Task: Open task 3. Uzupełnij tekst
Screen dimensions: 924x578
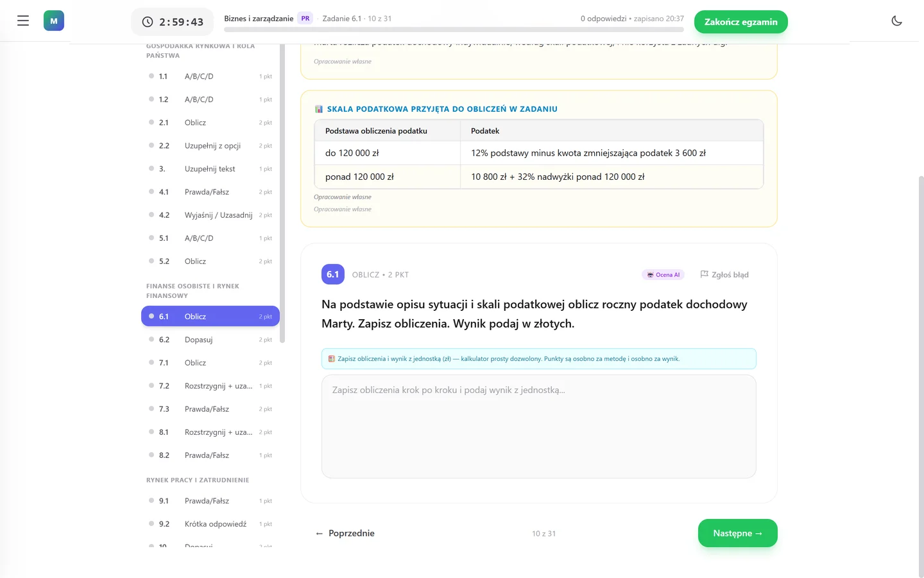Action: coord(210,169)
